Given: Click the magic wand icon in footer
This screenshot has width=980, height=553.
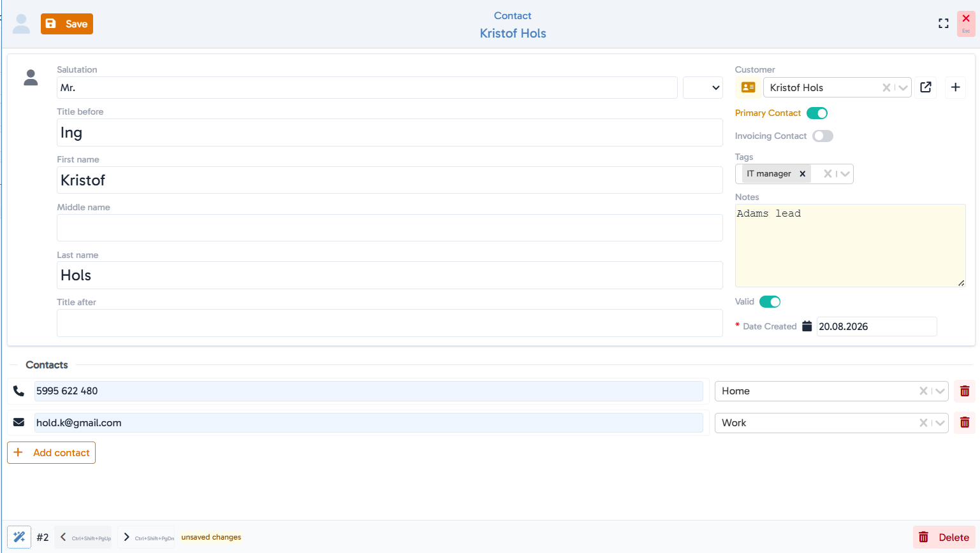Looking at the screenshot, I should coord(19,537).
